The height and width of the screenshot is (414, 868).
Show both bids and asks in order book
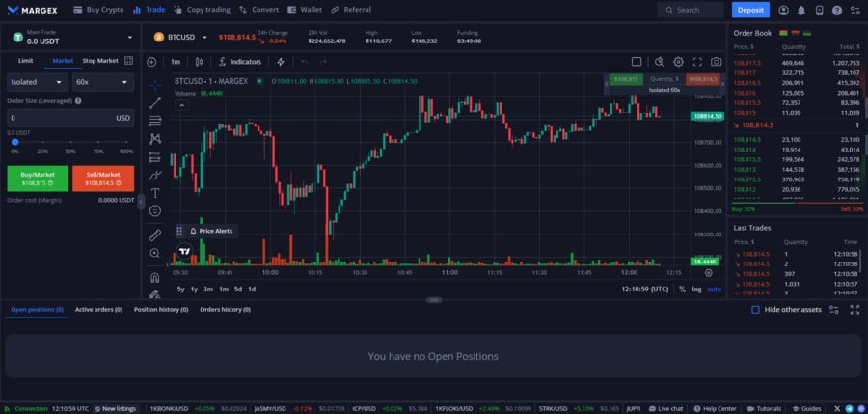pos(783,33)
